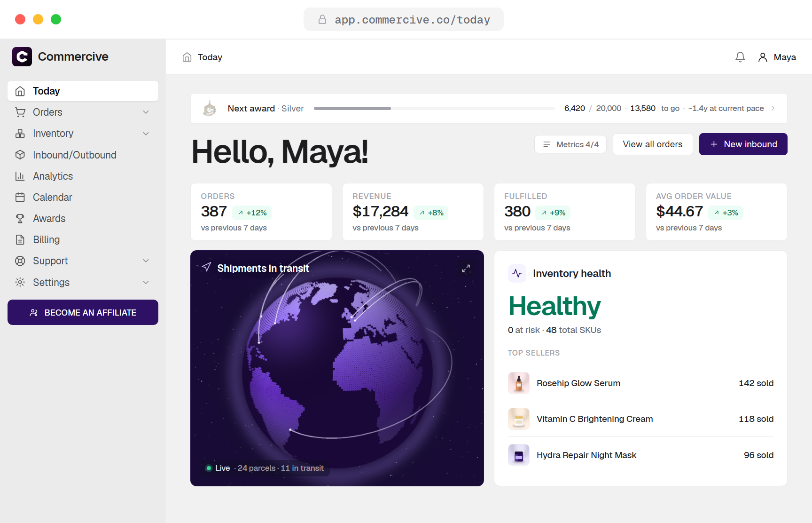Open next award details chevron
812x523 pixels.
[x=773, y=108]
